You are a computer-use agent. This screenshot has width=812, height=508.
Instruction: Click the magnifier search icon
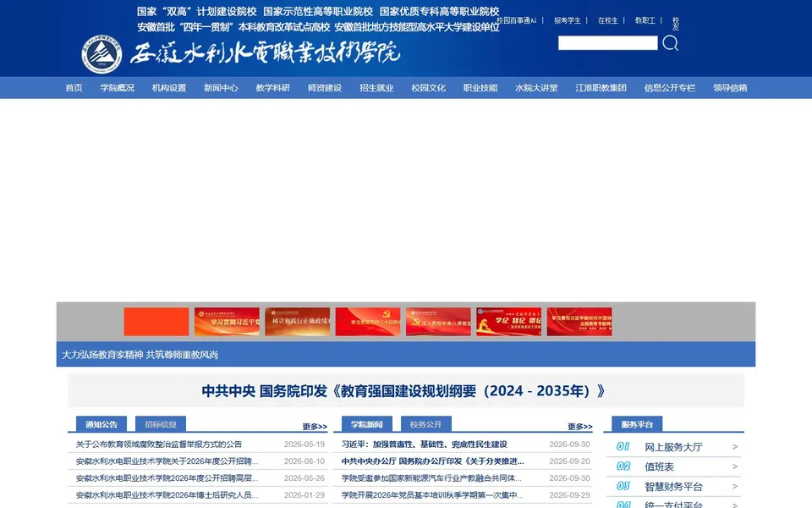pos(670,43)
